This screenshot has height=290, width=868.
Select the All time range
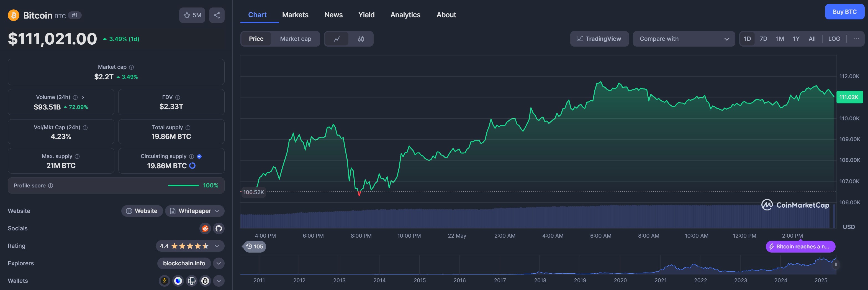812,39
